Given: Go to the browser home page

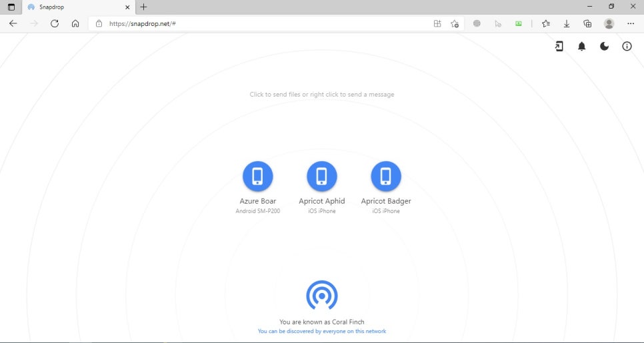Looking at the screenshot, I should [x=75, y=23].
